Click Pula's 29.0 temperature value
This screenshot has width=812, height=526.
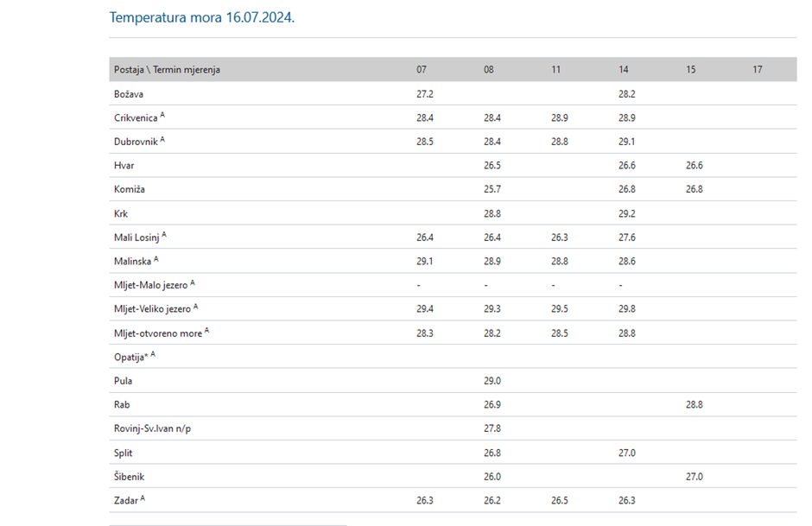tap(492, 381)
